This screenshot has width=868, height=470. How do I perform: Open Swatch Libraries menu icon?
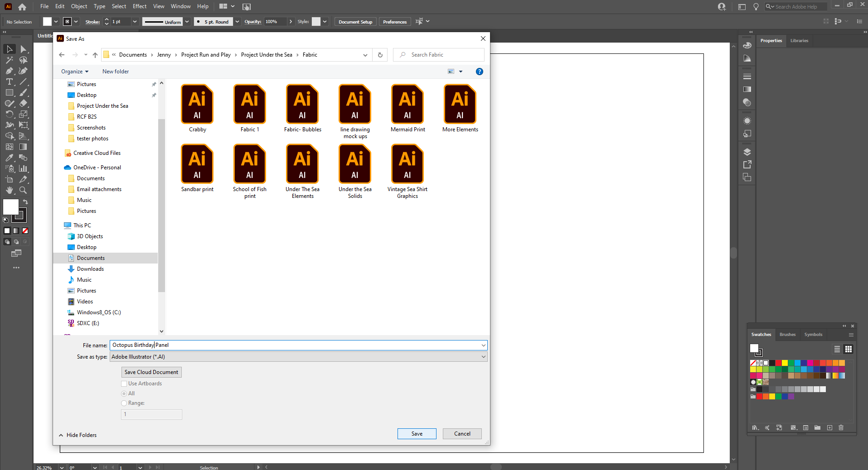point(755,427)
